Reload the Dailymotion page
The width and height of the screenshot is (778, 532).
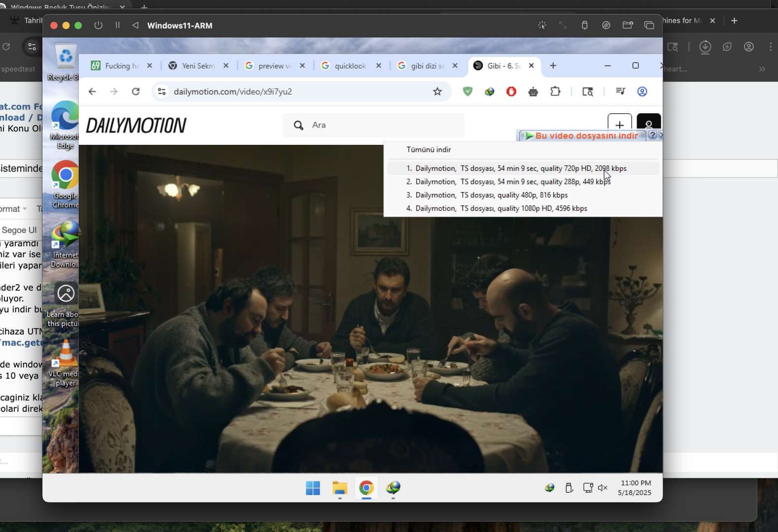pos(136,92)
